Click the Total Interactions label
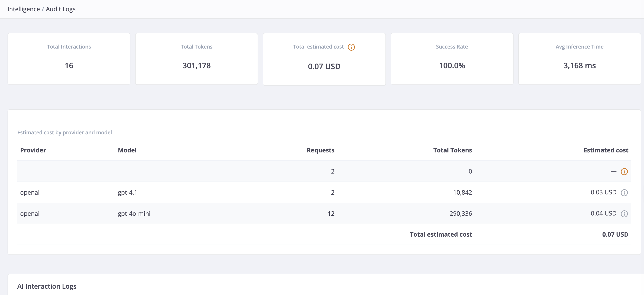This screenshot has width=644, height=295. point(69,47)
